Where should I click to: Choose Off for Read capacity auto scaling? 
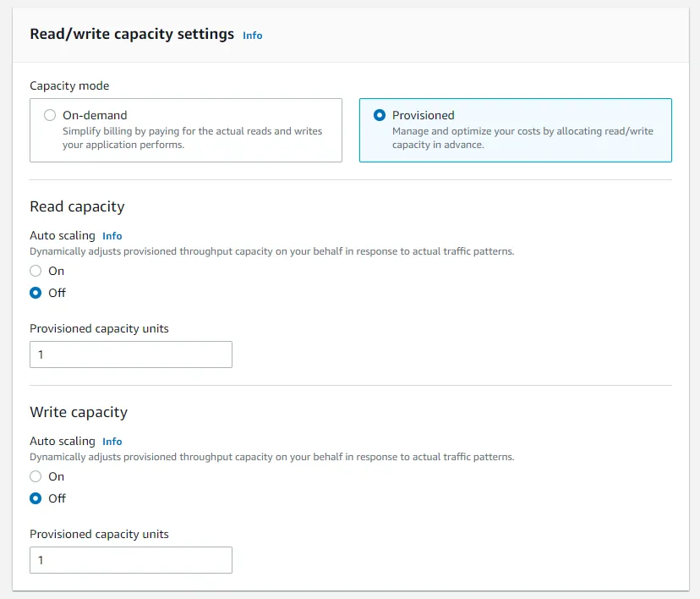pos(36,293)
